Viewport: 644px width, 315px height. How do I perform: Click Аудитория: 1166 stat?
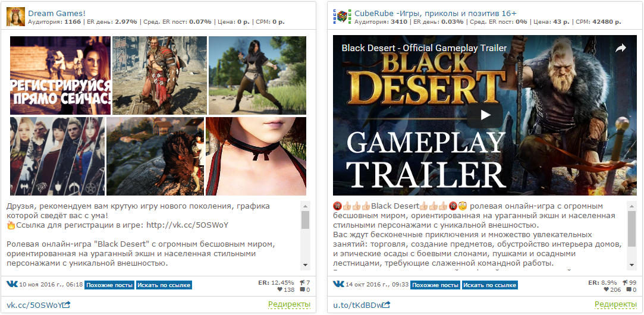[x=54, y=22]
